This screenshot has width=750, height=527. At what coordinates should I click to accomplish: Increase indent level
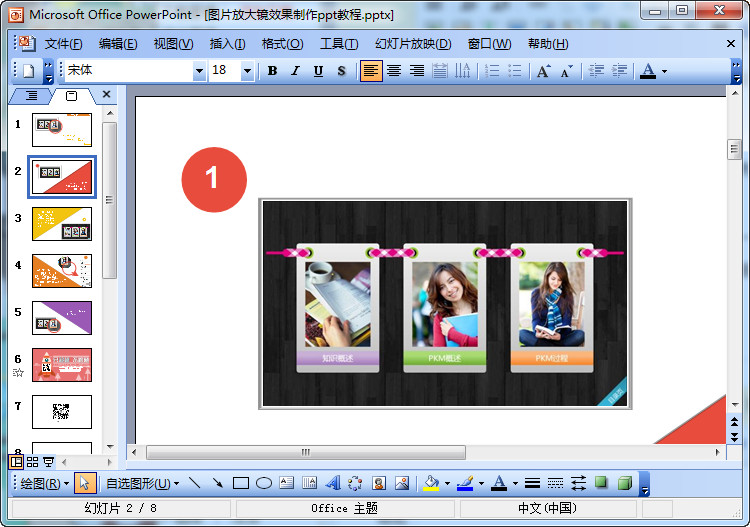click(x=619, y=71)
